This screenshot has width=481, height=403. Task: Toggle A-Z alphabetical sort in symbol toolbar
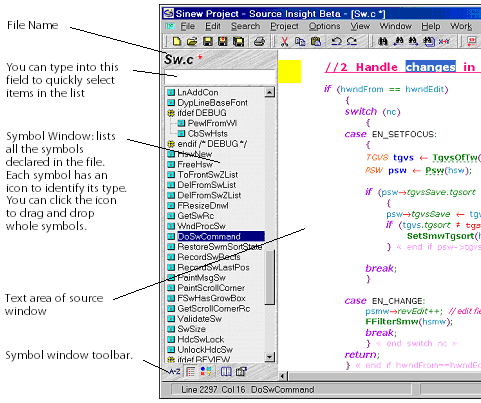(x=174, y=371)
